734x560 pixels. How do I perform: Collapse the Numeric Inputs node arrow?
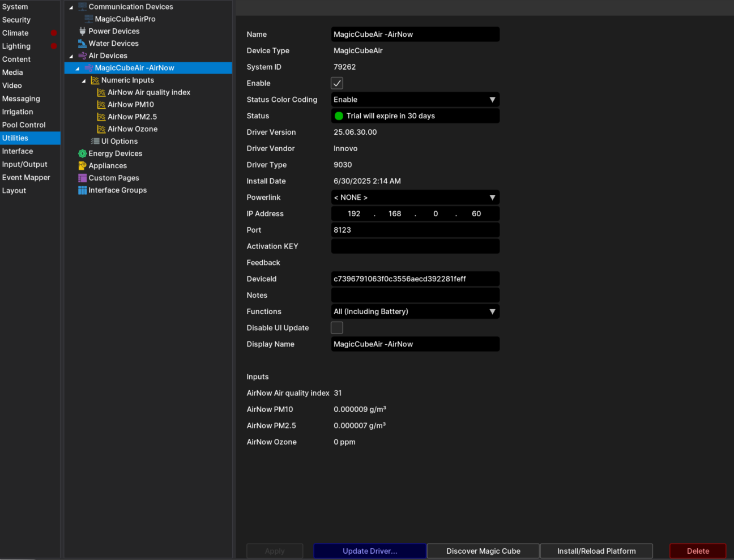84,81
